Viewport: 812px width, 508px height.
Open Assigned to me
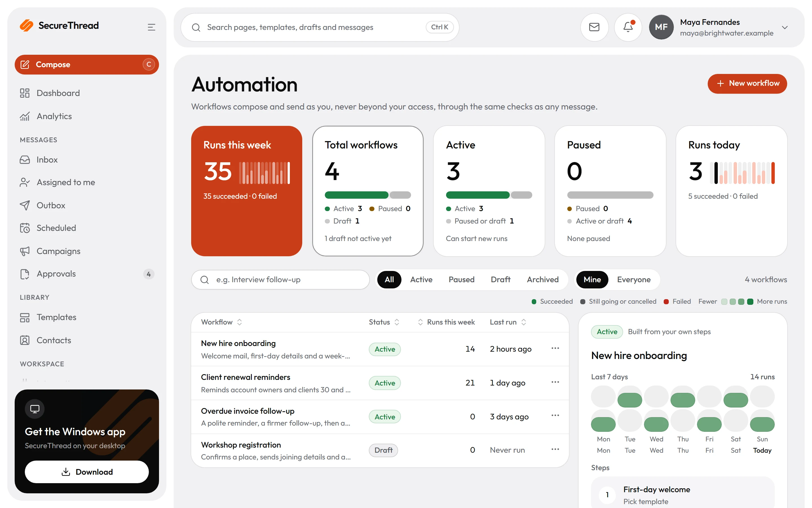[87, 182]
